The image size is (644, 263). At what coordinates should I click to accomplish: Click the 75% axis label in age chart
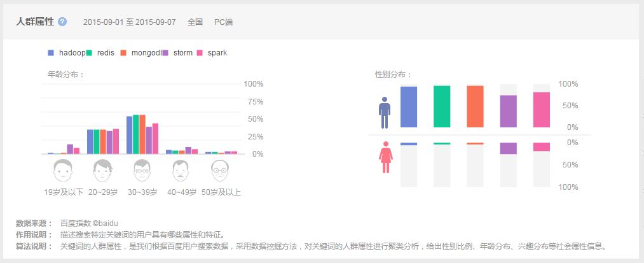pos(256,102)
